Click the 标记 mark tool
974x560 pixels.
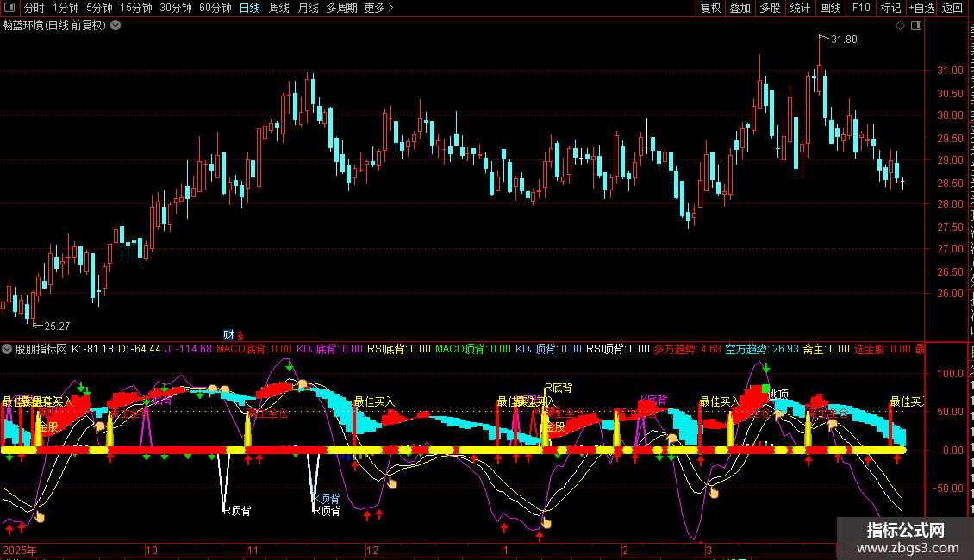point(890,9)
